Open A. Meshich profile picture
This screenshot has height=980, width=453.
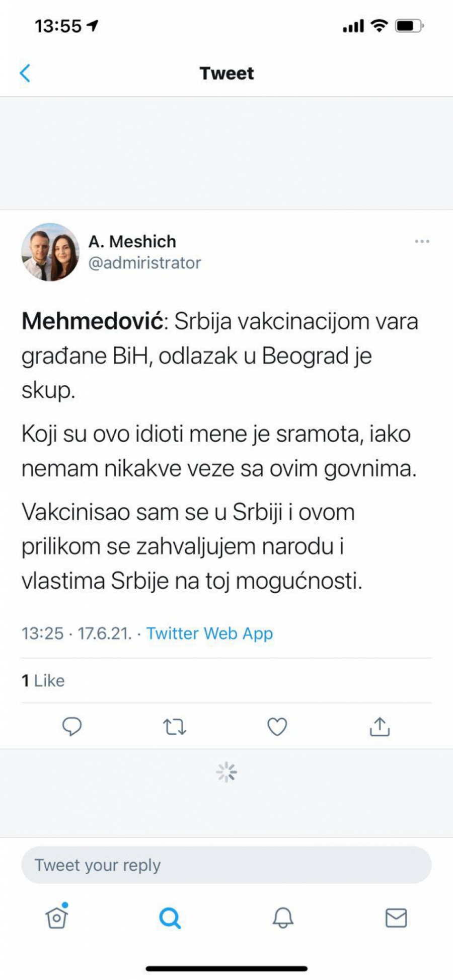point(50,252)
